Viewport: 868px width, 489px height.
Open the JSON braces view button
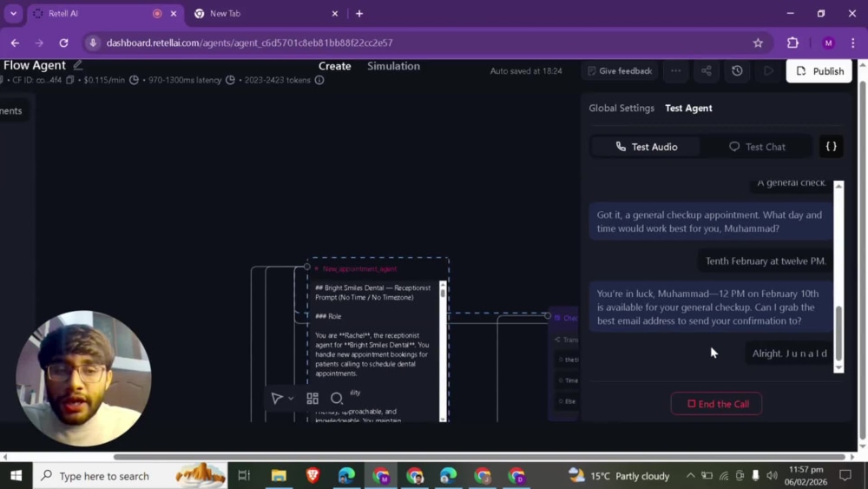[x=831, y=147]
